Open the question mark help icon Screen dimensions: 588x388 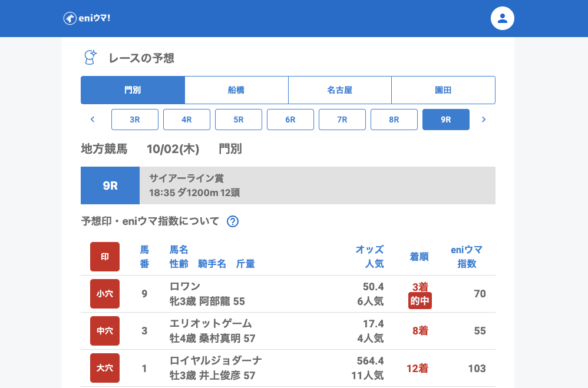[x=233, y=221]
